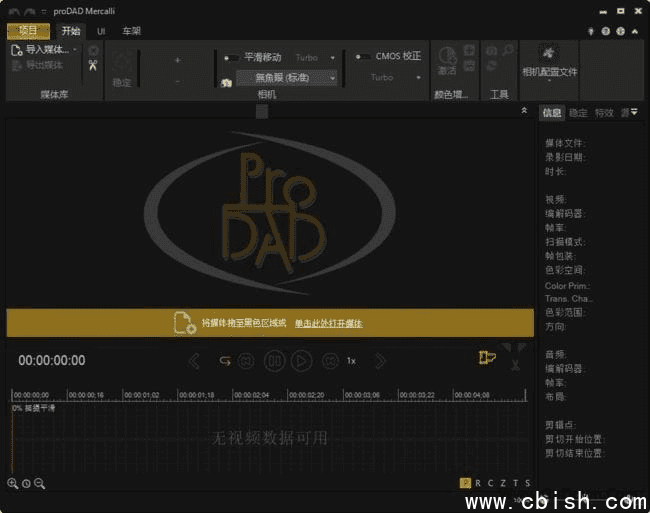Screen dimensions: 650x513
Task: Open the Project (项目) menu tab
Action: click(28, 31)
